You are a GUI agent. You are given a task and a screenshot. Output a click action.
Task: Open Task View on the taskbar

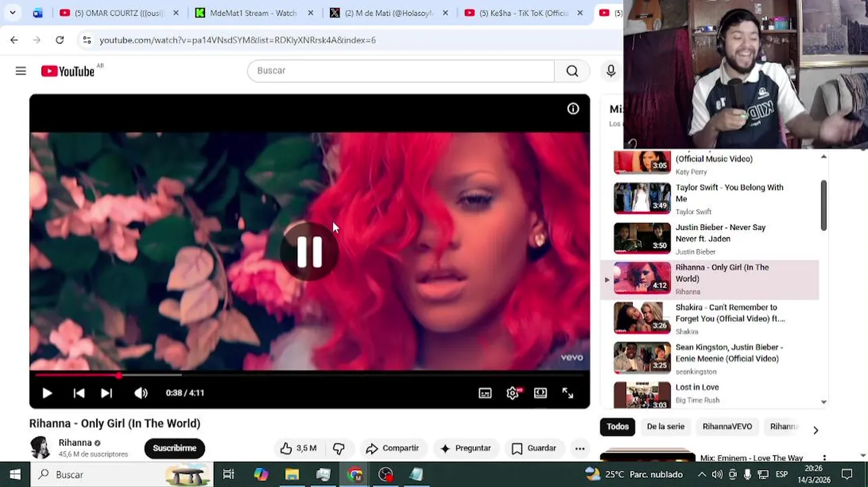tap(228, 475)
